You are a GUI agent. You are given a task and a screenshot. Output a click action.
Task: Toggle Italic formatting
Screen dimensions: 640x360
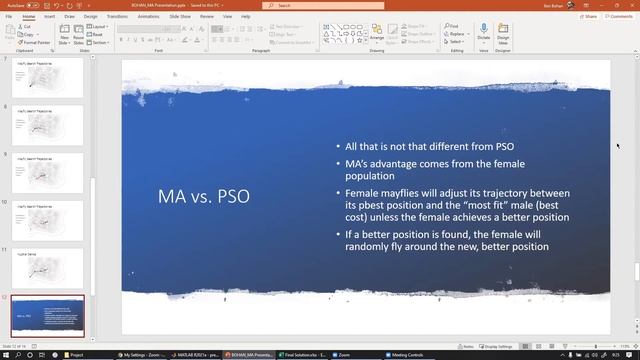pos(128,40)
